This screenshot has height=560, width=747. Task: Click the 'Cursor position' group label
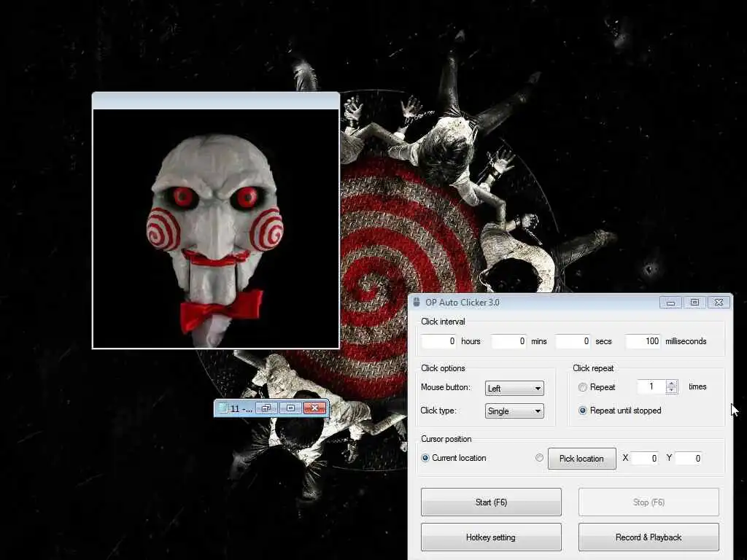pyautogui.click(x=446, y=439)
